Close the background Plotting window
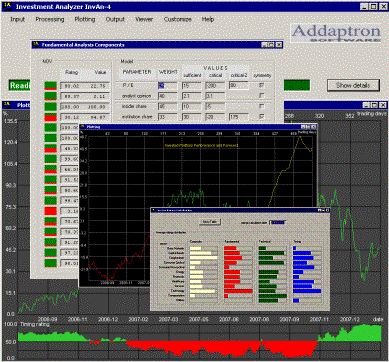389x362 pixels. [x=382, y=105]
